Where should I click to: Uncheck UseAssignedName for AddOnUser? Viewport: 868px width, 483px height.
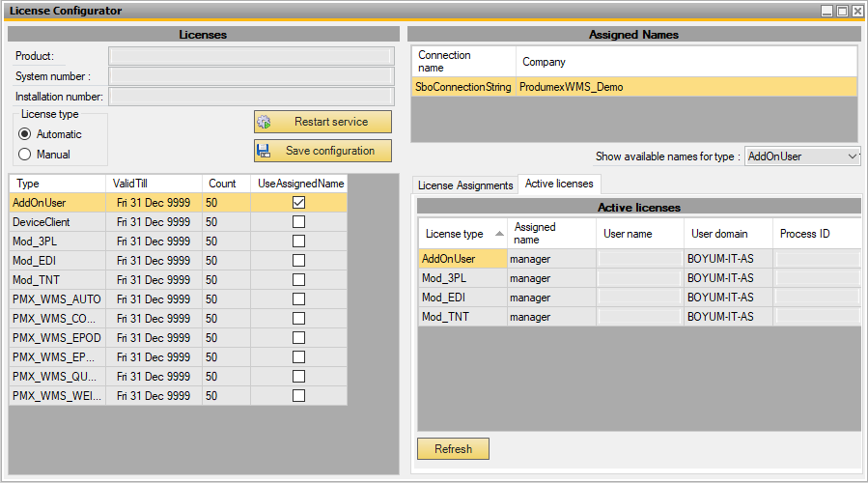click(298, 203)
